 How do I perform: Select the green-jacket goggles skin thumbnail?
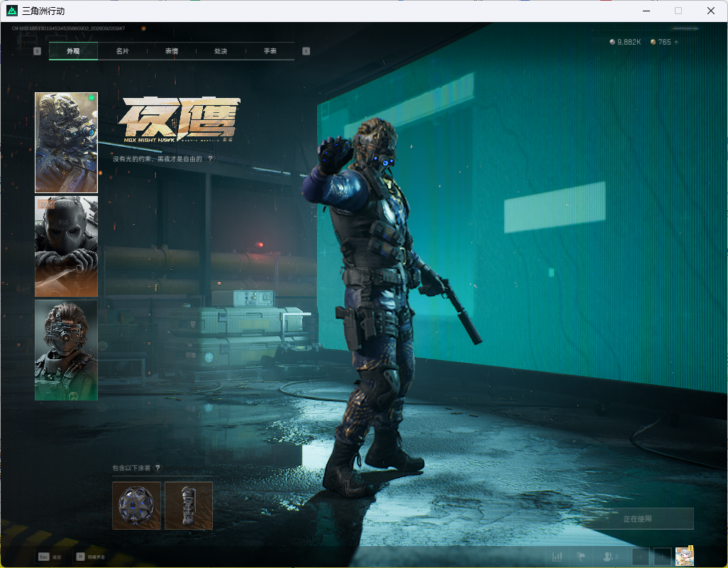pos(67,350)
